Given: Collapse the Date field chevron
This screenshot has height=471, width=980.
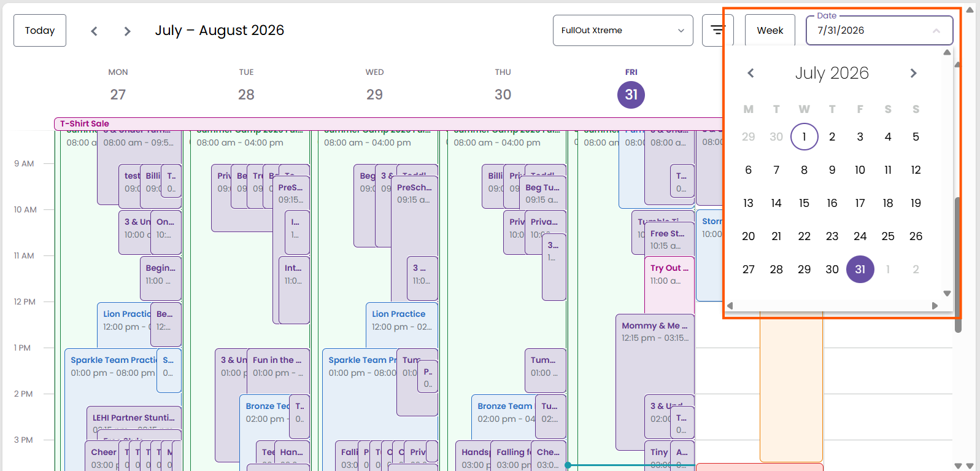Looking at the screenshot, I should point(936,31).
